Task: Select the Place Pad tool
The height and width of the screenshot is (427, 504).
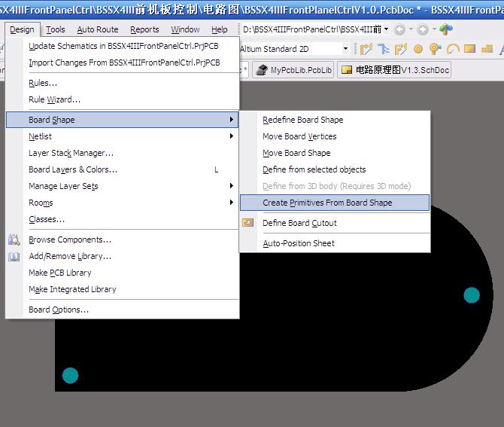Action: [418, 49]
